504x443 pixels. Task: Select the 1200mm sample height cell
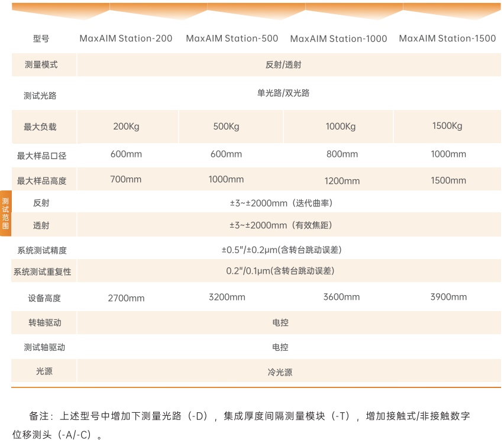click(x=343, y=181)
